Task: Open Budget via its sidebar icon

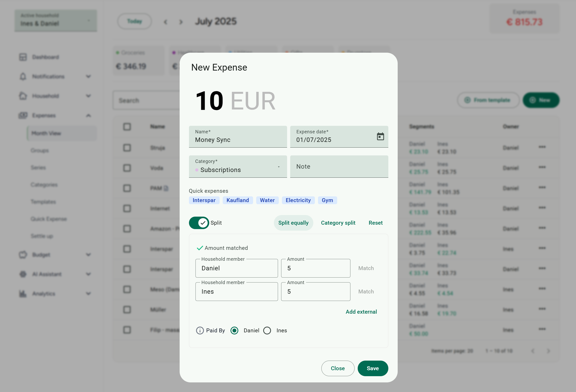Action: tap(23, 255)
